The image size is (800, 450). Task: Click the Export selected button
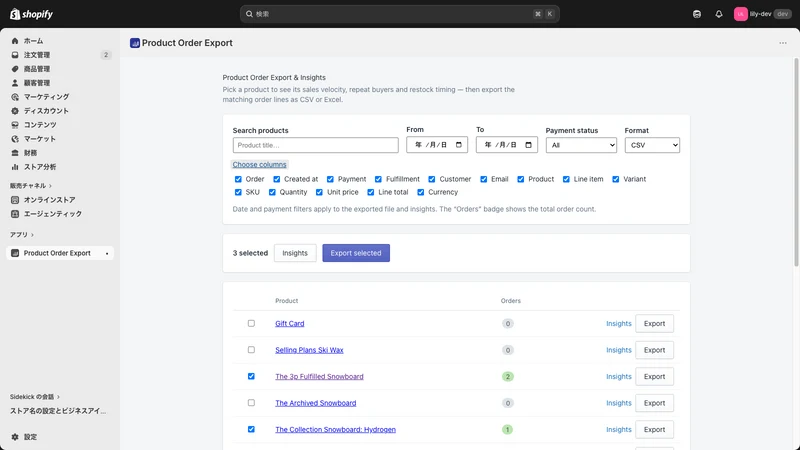(356, 253)
